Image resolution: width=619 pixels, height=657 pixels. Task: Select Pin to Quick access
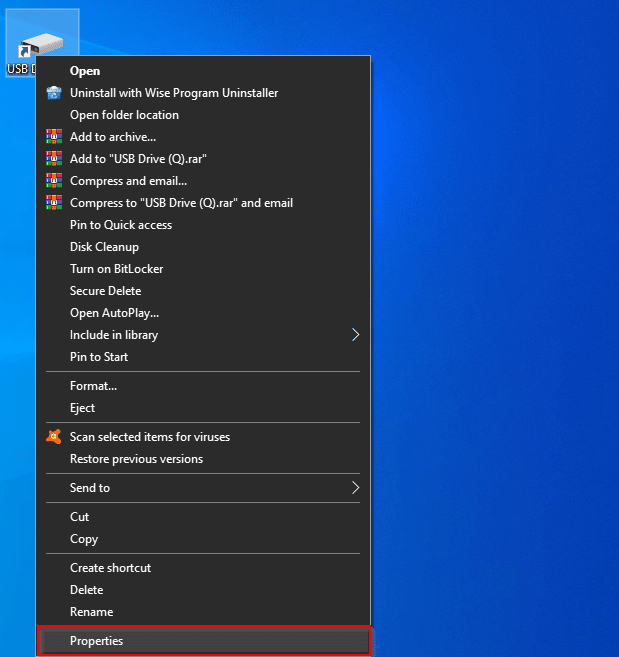[120, 225]
